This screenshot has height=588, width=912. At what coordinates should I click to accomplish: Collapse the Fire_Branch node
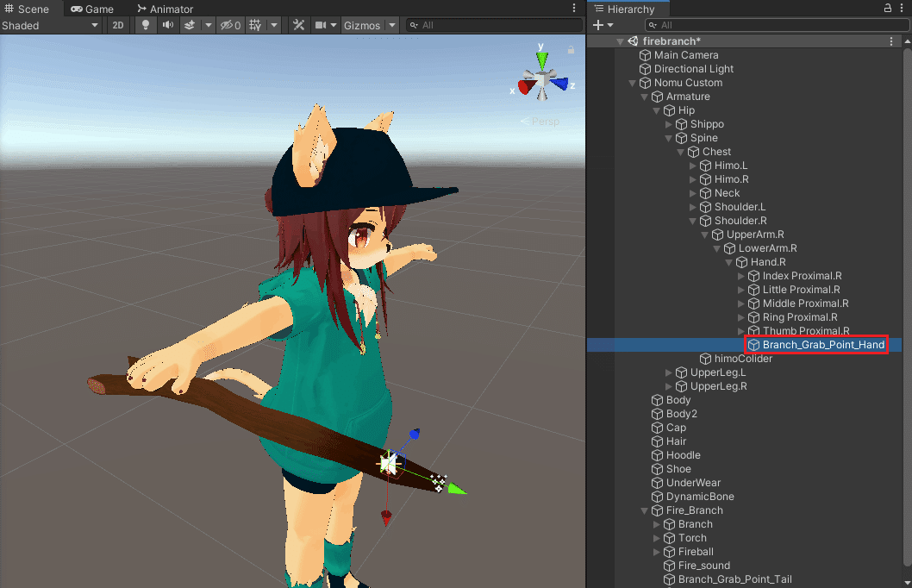point(645,510)
